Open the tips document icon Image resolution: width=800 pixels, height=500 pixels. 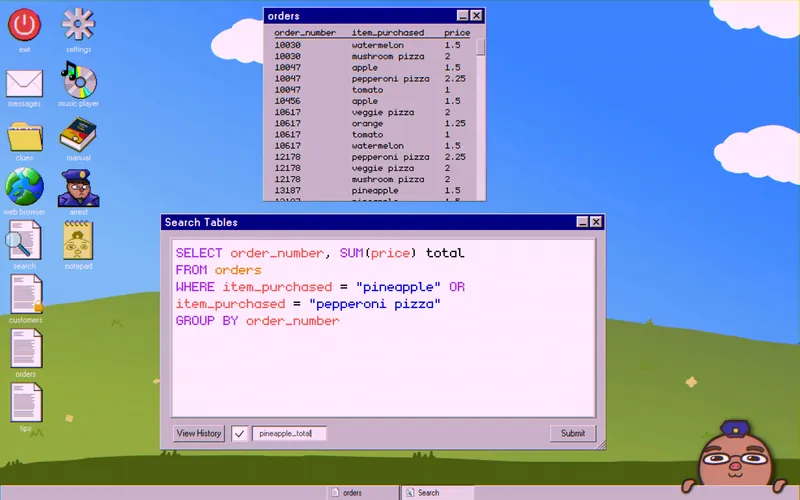(x=26, y=403)
